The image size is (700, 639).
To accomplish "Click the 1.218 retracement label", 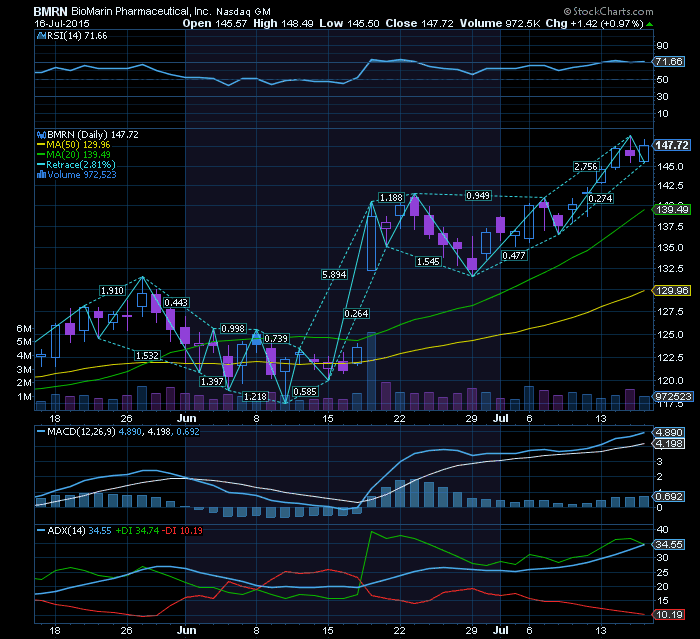I will [x=255, y=396].
